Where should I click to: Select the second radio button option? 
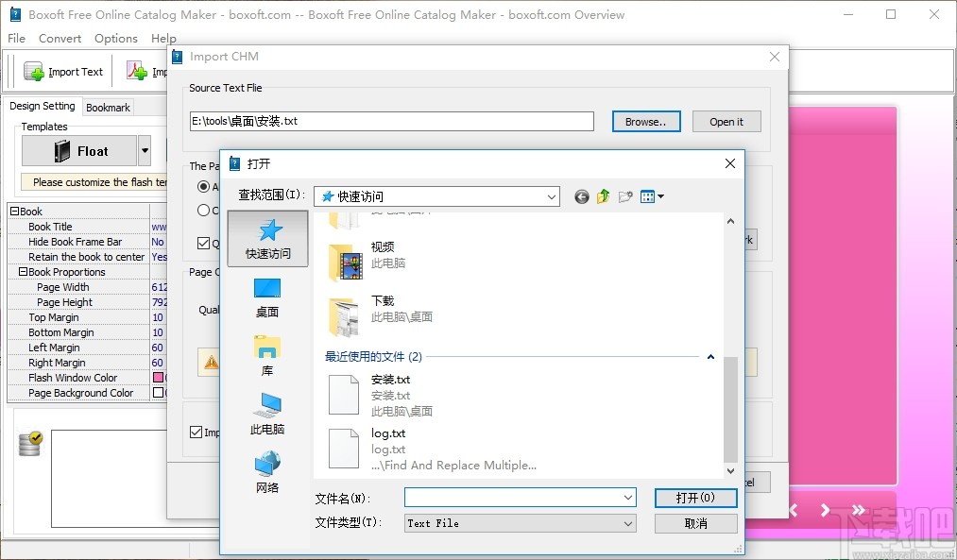pos(202,210)
